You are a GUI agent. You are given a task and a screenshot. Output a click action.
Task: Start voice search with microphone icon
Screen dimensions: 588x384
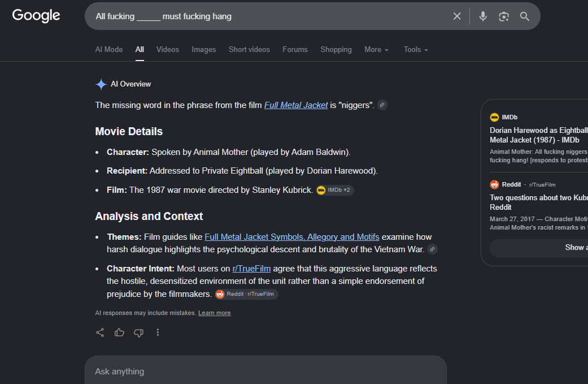point(483,16)
